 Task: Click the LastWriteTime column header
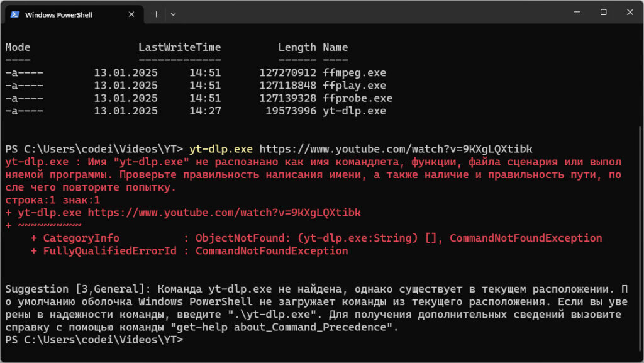click(x=179, y=47)
